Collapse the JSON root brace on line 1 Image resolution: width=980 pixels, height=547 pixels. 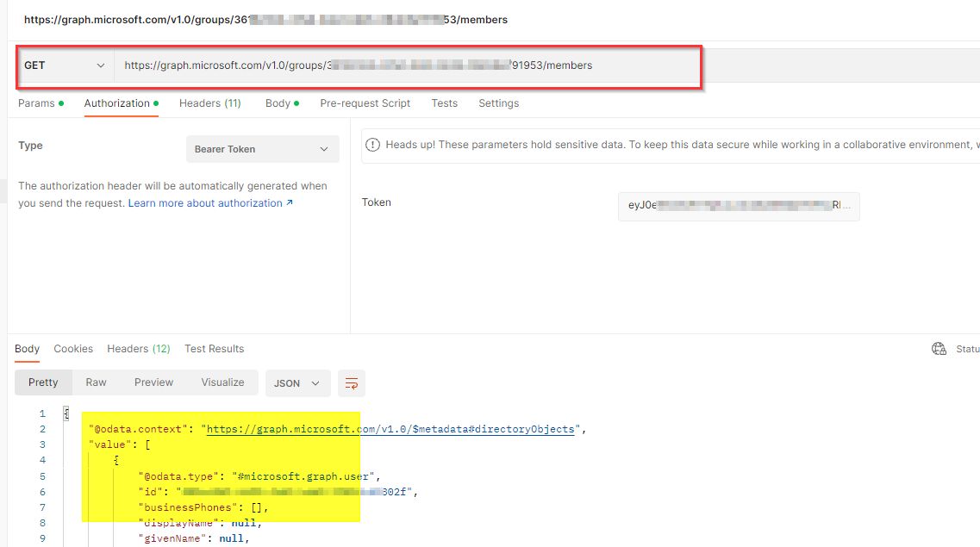66,414
